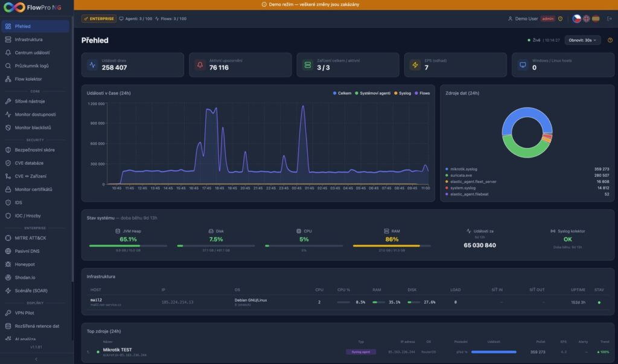
Task: Toggle the Celkem series in chart legend
Action: (342, 94)
